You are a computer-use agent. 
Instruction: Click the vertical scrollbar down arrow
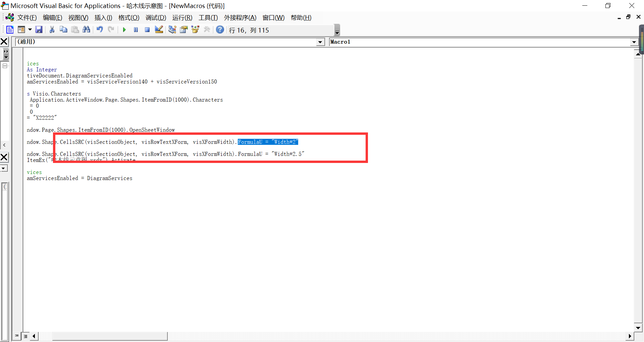click(x=638, y=328)
